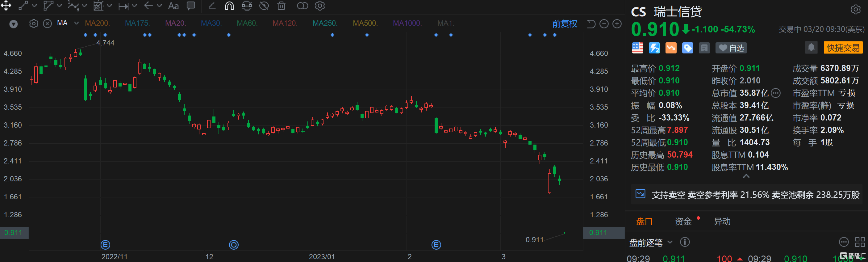Switch to the 资金 tab
This screenshot has width=868, height=262.
(683, 222)
